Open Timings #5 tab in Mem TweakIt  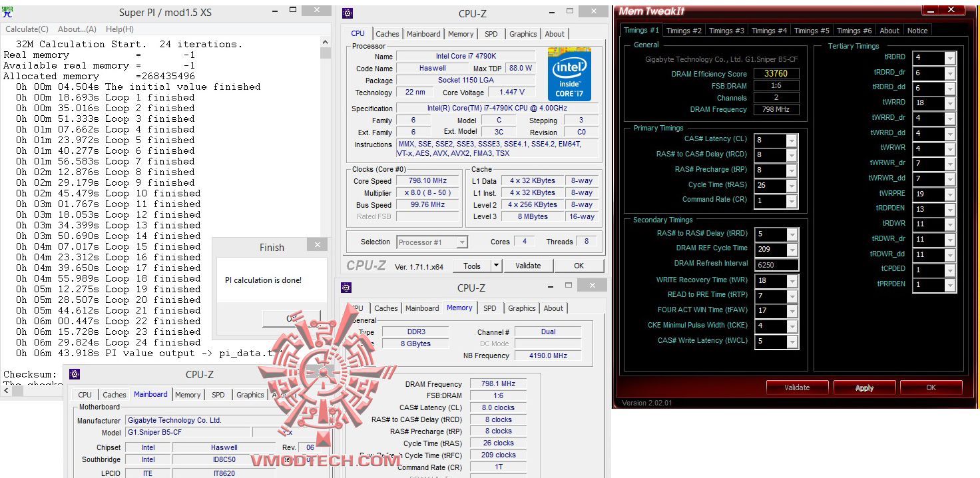coord(812,31)
